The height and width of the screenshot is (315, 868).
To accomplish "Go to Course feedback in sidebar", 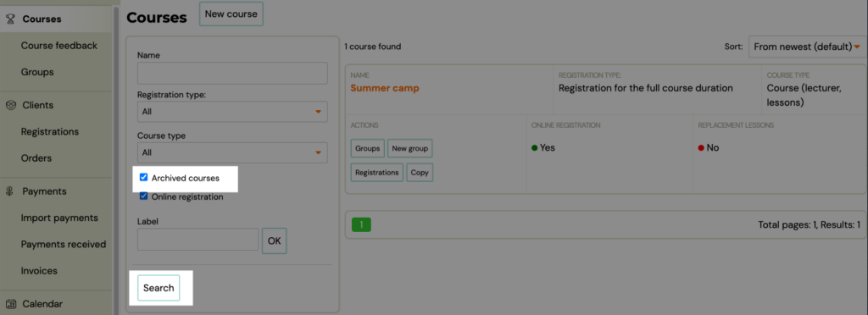I will 59,46.
